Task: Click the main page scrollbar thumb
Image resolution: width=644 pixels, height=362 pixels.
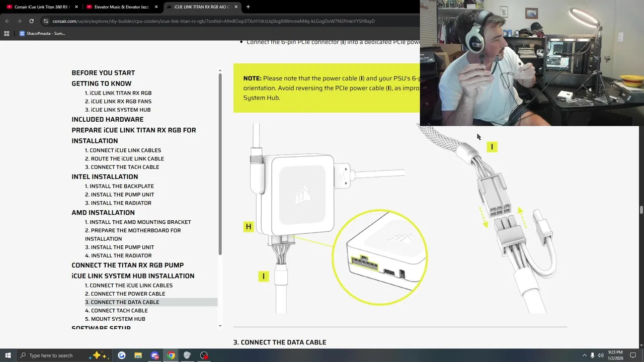Action: pos(641,210)
